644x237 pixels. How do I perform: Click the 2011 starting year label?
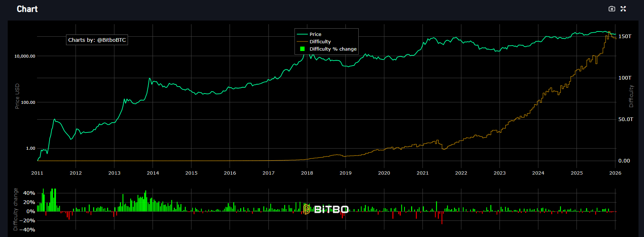click(x=37, y=173)
